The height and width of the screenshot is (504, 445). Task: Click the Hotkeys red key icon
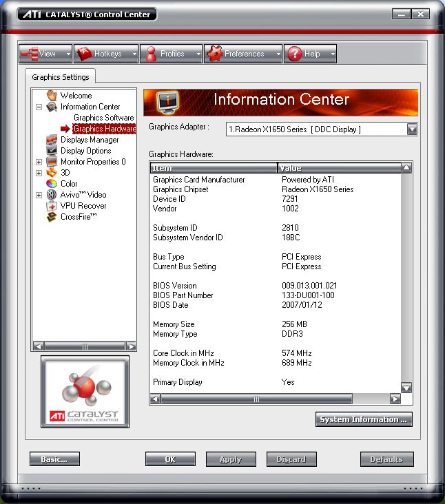pos(84,54)
